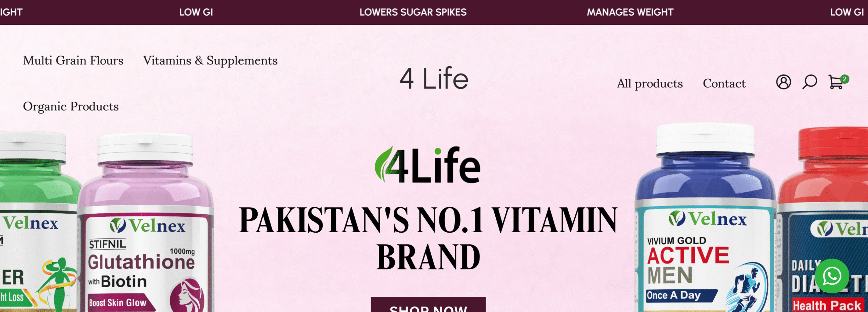Select the green Velnex weight loss bottle
This screenshot has height=312, width=868.
pyautogui.click(x=38, y=221)
